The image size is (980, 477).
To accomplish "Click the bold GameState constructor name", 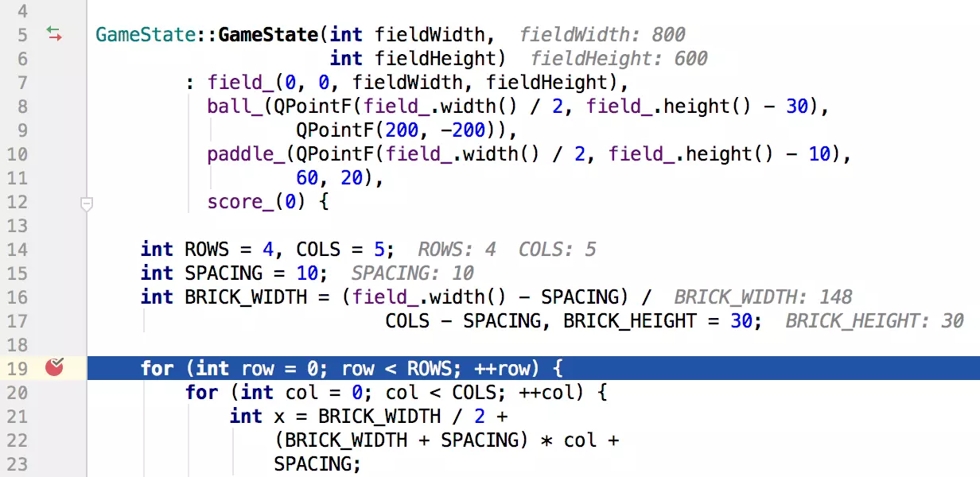I will pyautogui.click(x=268, y=35).
